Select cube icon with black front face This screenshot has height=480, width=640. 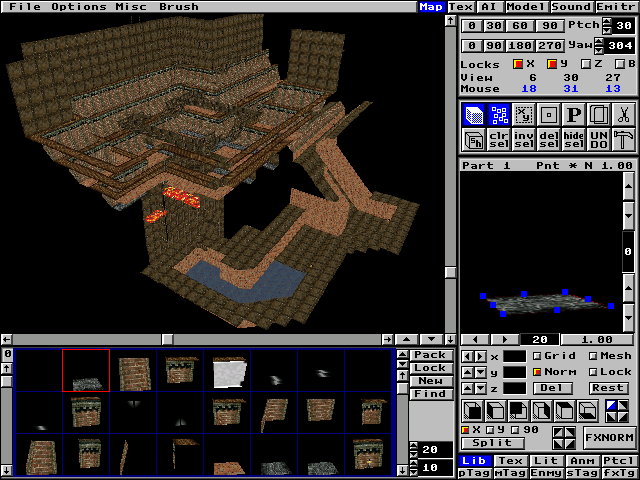[x=473, y=411]
